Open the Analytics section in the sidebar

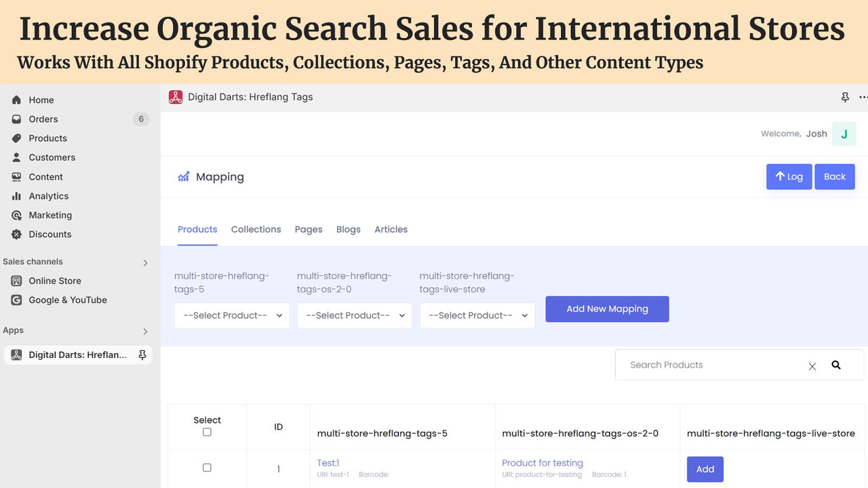(47, 196)
